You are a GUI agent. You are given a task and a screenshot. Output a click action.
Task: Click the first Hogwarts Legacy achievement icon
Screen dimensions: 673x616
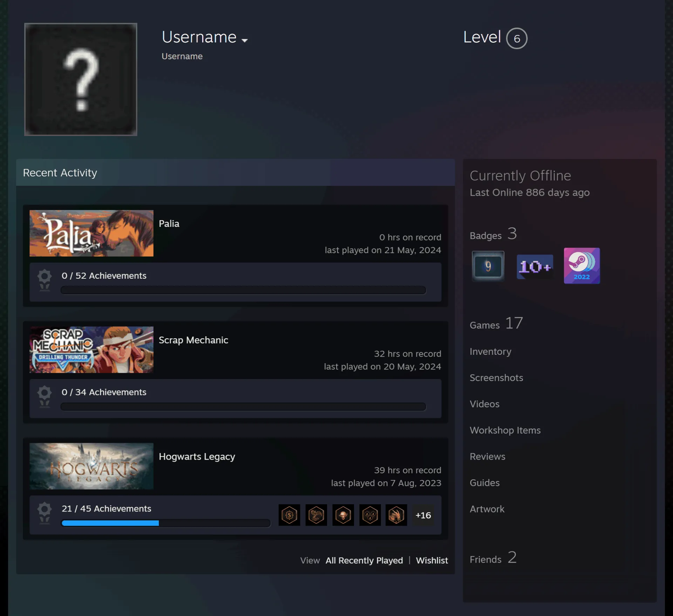point(289,515)
